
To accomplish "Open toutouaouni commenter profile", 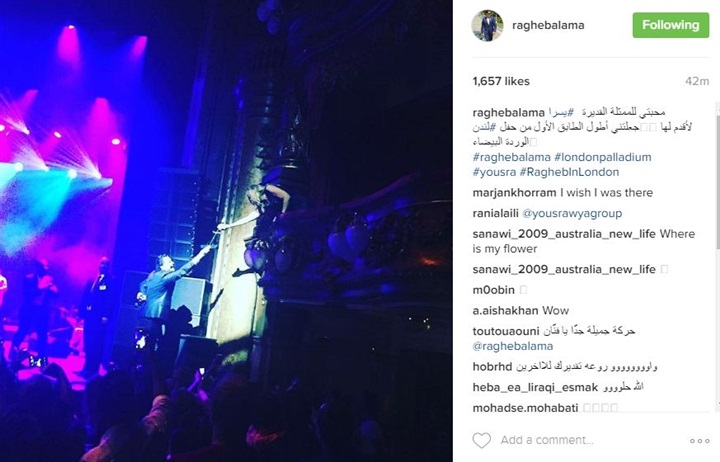I will [506, 331].
